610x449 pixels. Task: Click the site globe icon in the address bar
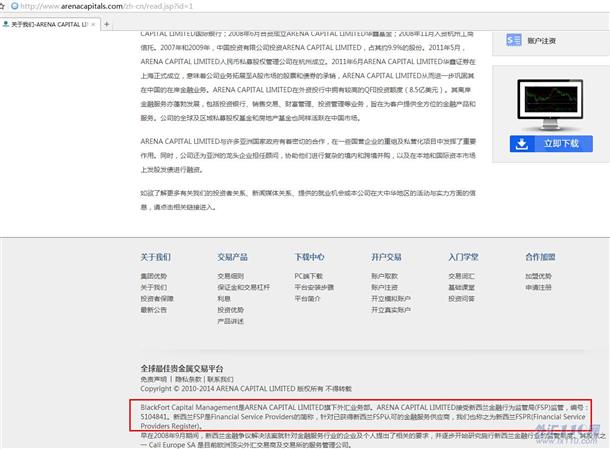pos(15,6)
